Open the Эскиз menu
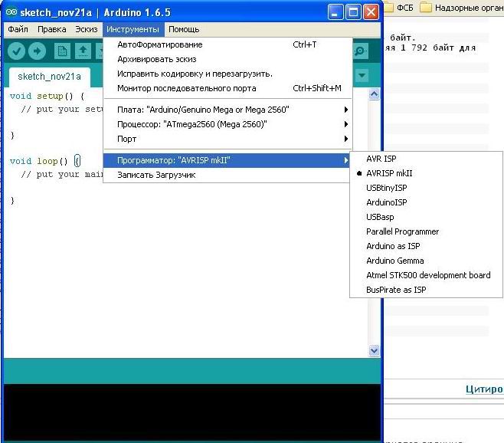Viewport: 504px width, 443px height. (x=86, y=29)
